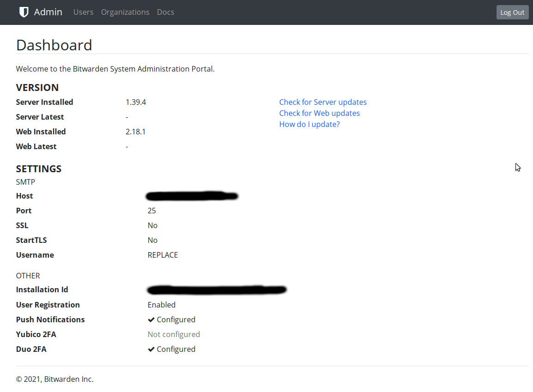Image resolution: width=533 pixels, height=392 pixels.
Task: Click the StartTLS value 'No'
Action: click(x=152, y=240)
